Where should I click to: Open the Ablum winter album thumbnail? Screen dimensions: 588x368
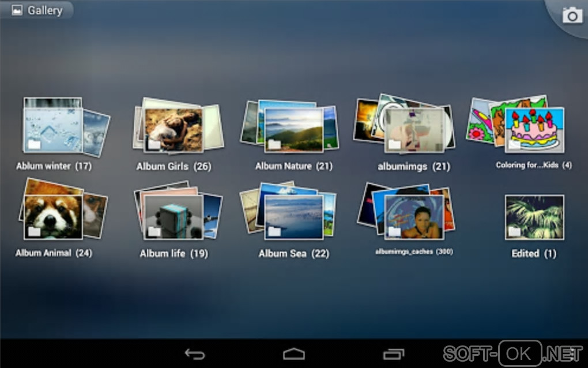pos(66,126)
